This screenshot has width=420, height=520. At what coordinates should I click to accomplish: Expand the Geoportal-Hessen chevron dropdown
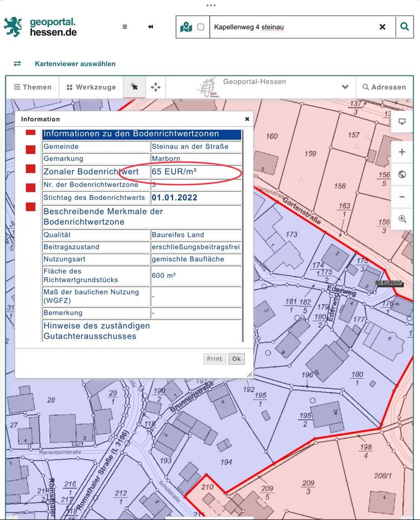(x=345, y=87)
